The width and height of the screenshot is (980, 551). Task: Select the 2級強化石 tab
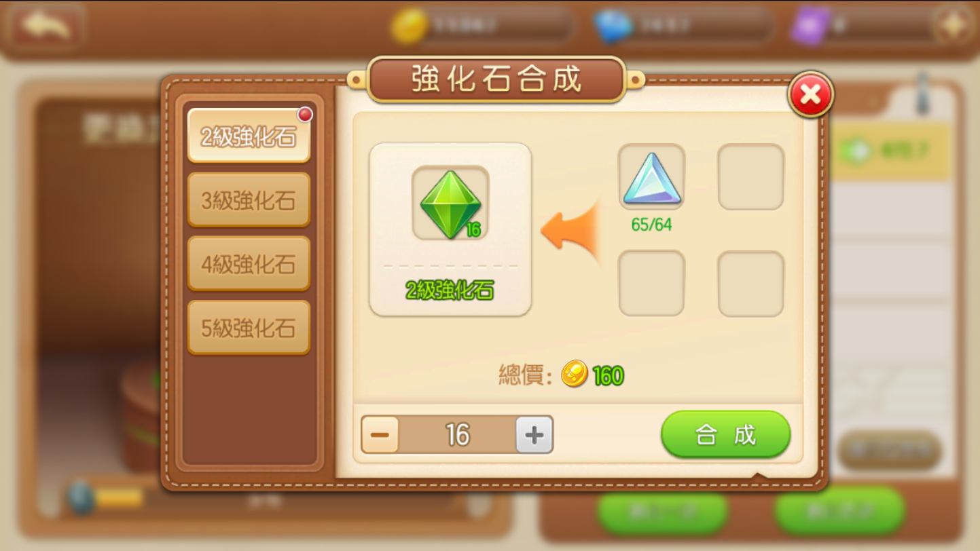click(x=249, y=136)
